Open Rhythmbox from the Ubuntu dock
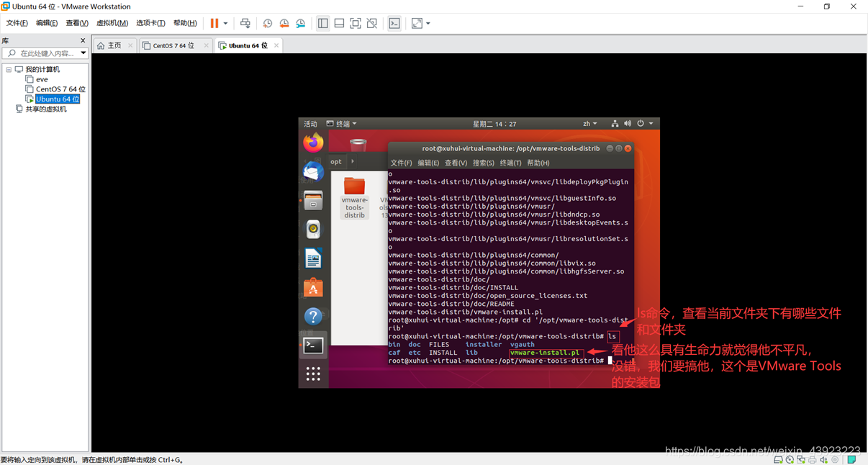This screenshot has width=868, height=465. (x=313, y=230)
